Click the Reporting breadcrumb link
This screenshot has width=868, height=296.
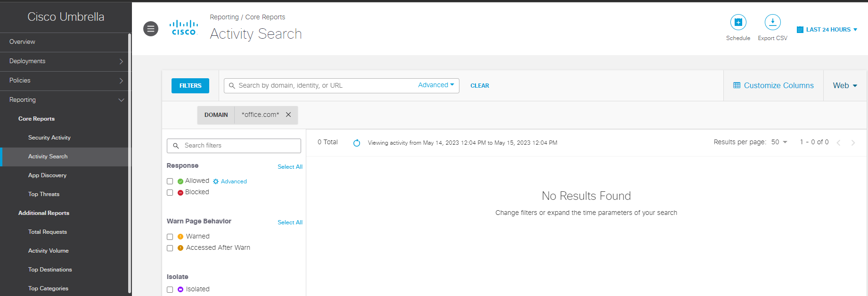pos(224,17)
